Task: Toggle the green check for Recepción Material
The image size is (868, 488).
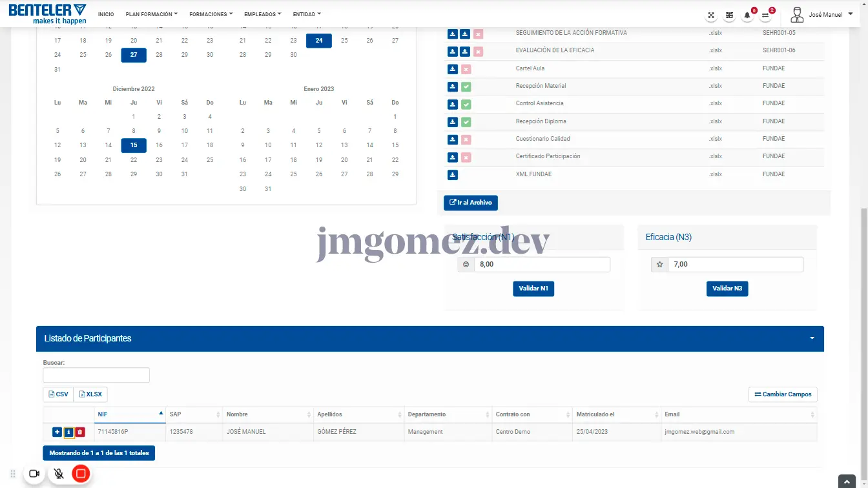Action: (466, 86)
